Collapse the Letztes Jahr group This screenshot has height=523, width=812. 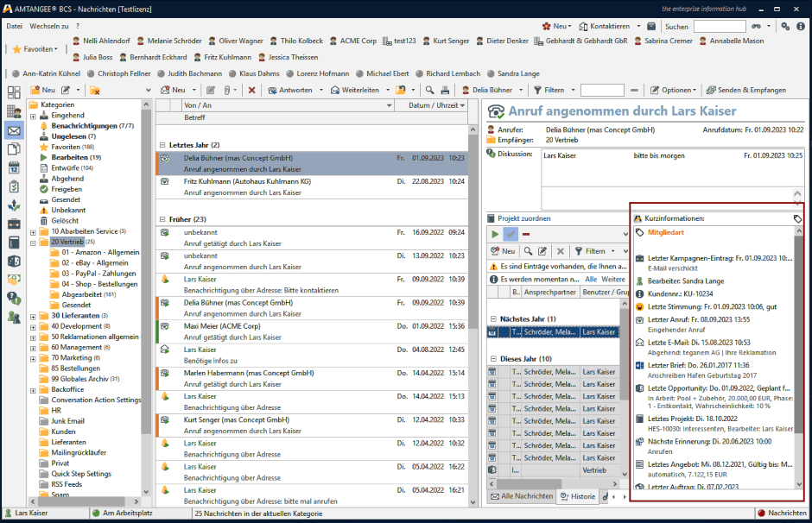162,145
